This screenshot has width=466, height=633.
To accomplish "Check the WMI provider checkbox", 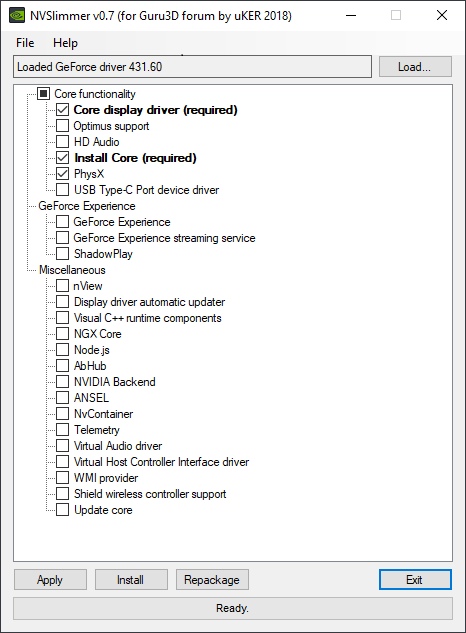I will coord(62,478).
